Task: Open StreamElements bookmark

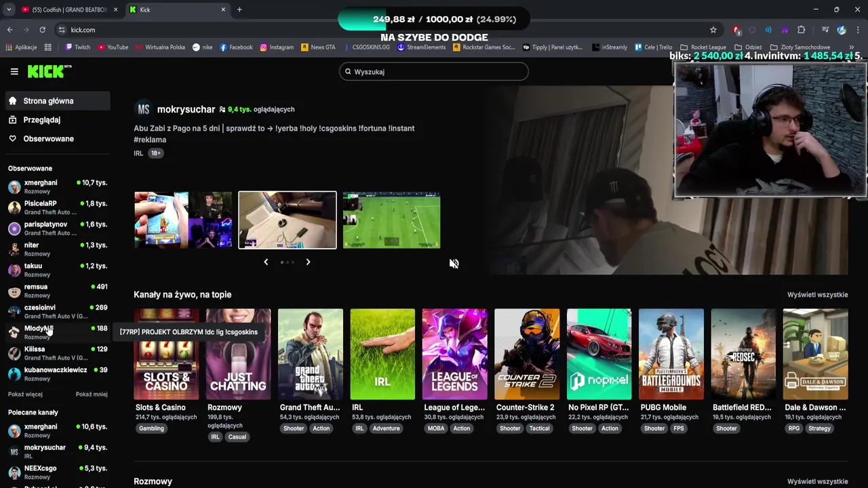Action: [x=421, y=47]
